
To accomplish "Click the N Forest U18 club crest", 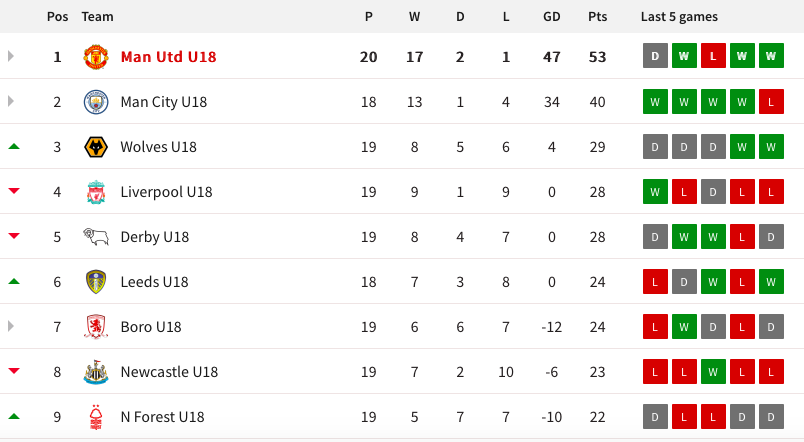I will (95, 417).
